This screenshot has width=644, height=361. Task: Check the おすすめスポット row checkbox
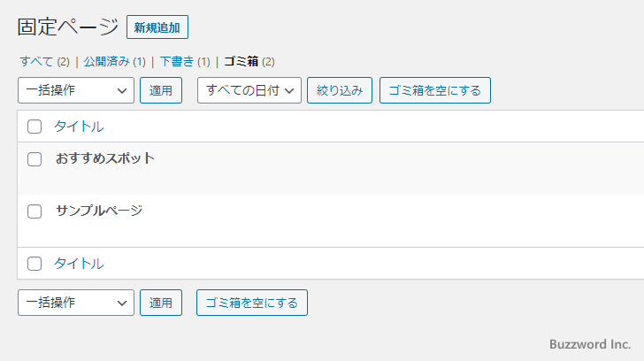pos(34,159)
